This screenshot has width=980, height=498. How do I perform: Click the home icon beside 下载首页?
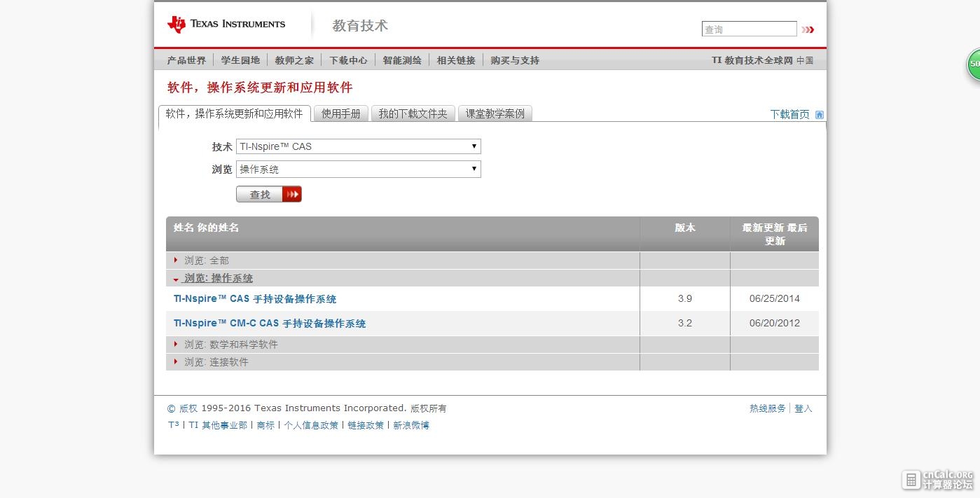point(820,115)
